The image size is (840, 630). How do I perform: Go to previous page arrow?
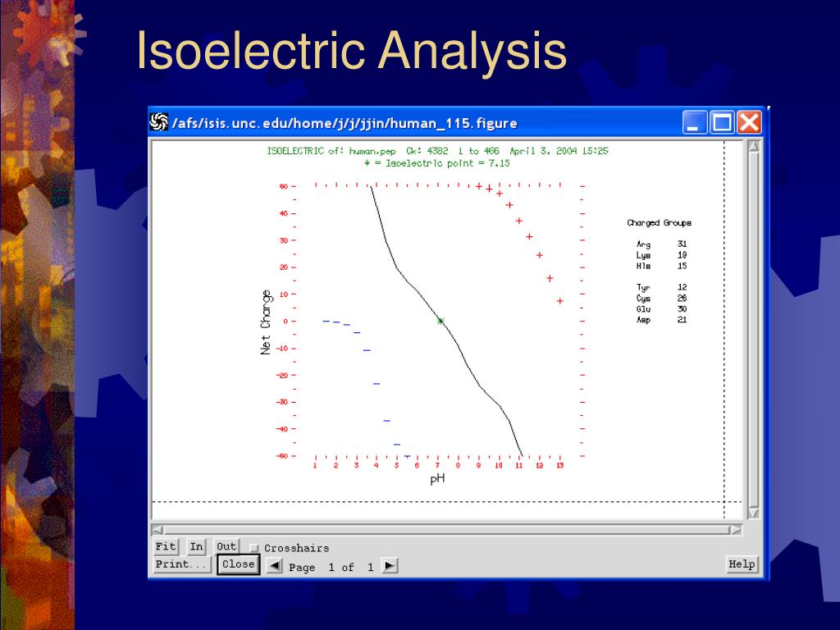click(274, 566)
